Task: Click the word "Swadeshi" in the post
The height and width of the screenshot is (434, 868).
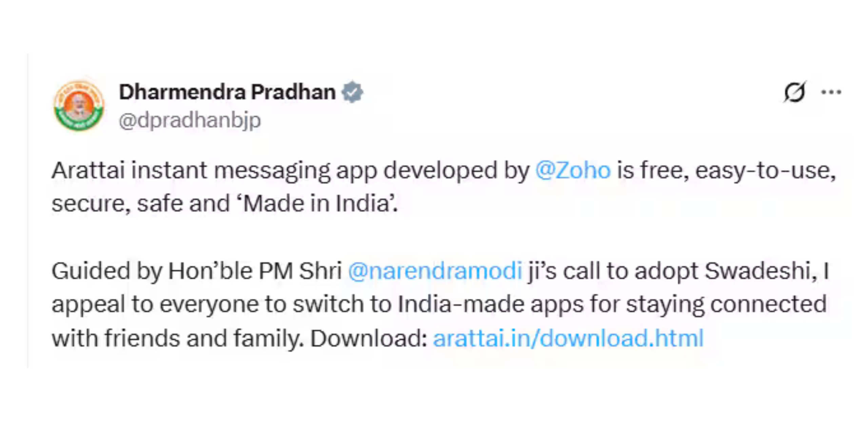Action: pyautogui.click(x=760, y=271)
